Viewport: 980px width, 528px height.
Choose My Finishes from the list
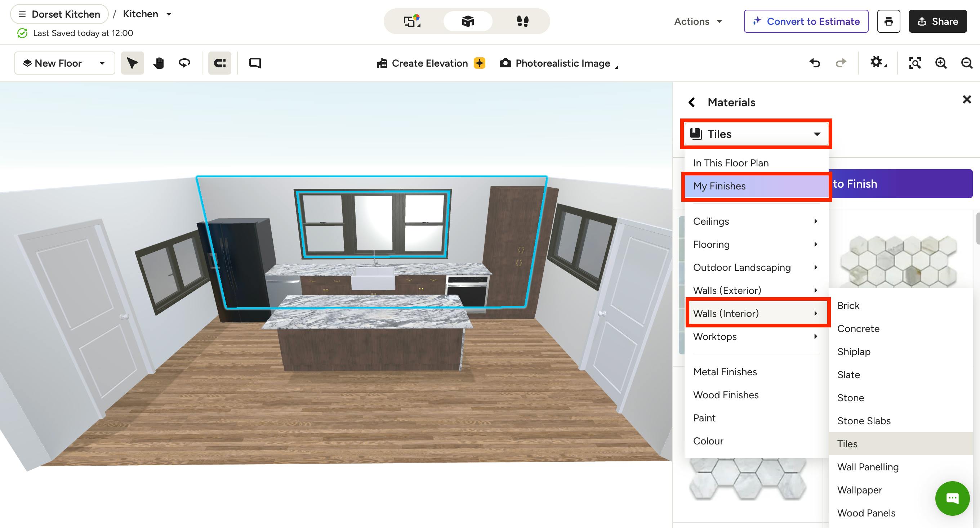756,186
